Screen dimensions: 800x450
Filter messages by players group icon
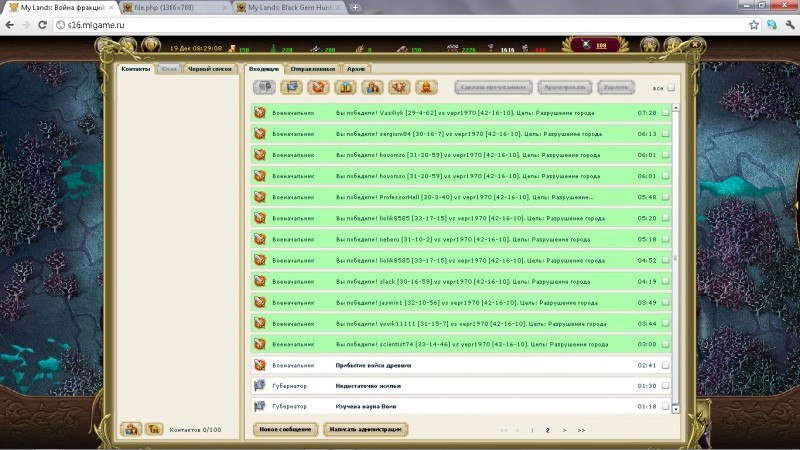pos(372,87)
